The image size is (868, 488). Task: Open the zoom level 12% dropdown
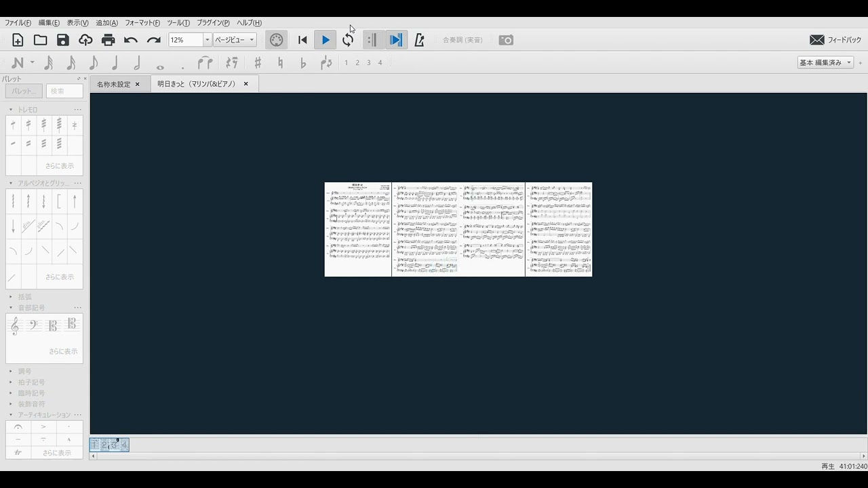click(x=207, y=40)
